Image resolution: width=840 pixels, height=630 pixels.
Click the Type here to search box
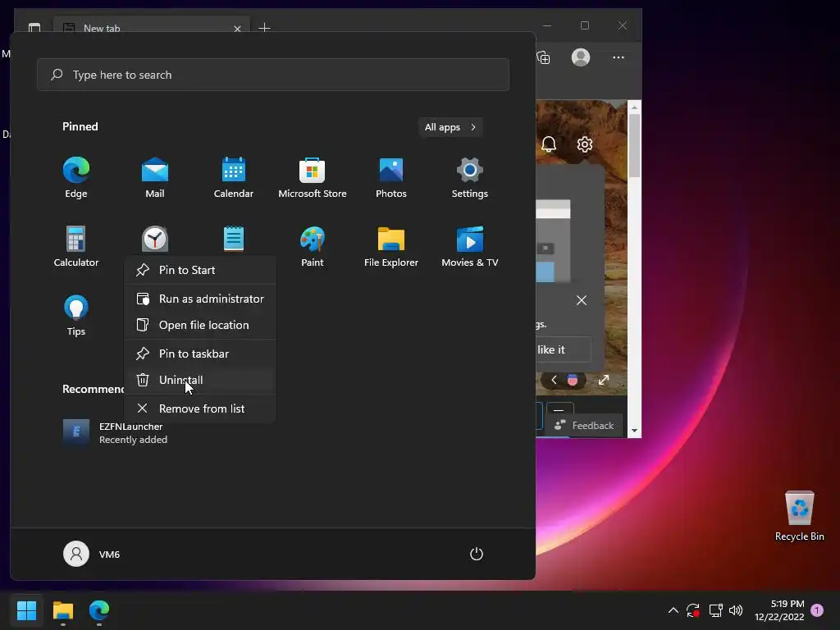[x=273, y=75]
